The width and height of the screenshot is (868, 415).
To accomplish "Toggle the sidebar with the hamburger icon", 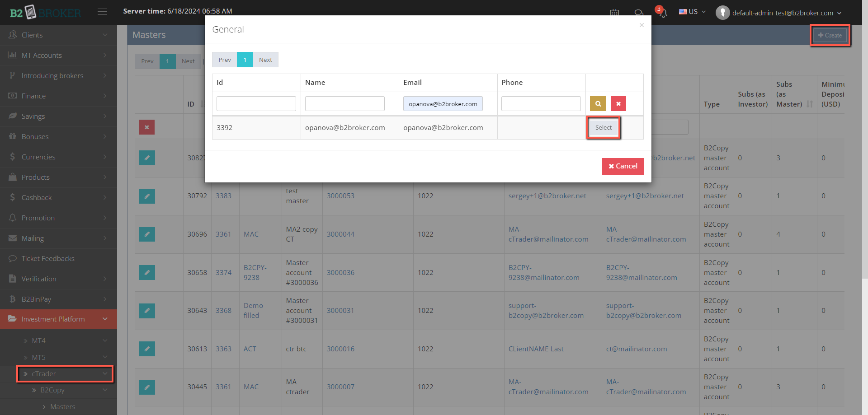I will tap(103, 12).
